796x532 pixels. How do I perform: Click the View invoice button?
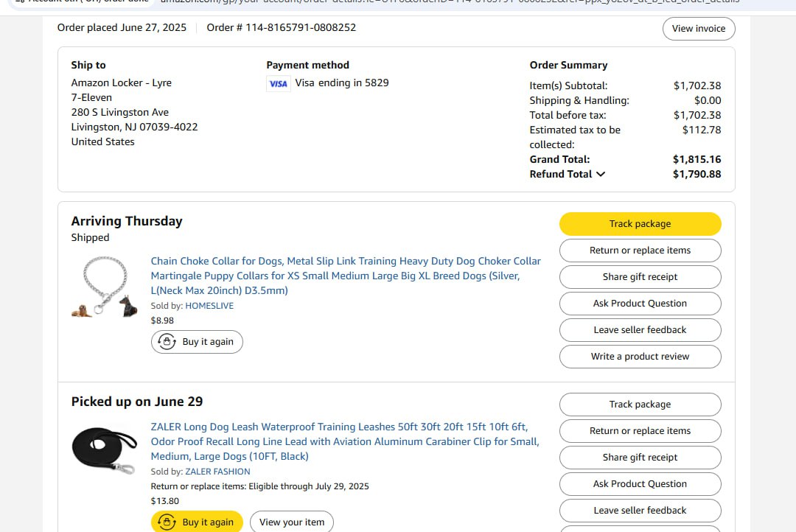coord(699,29)
